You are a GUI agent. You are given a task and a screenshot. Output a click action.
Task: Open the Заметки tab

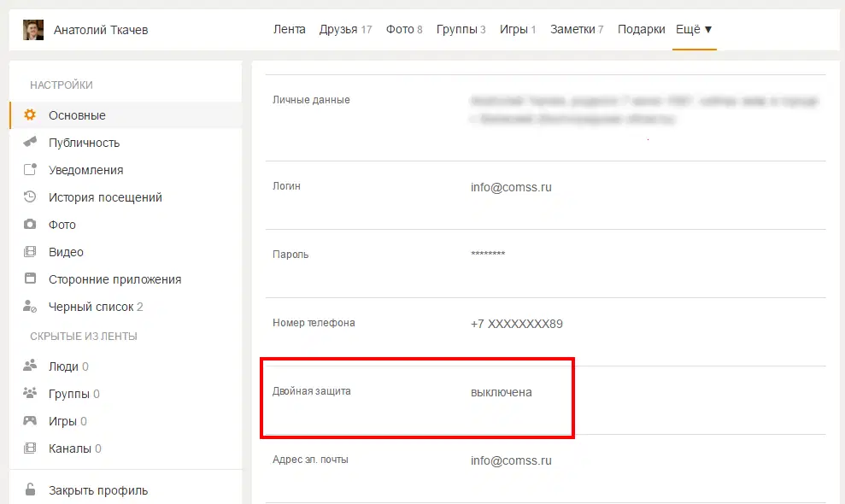coord(577,29)
